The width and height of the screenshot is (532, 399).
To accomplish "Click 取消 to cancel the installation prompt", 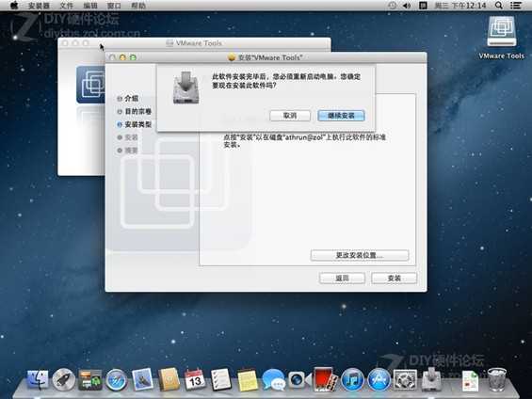I will click(290, 116).
